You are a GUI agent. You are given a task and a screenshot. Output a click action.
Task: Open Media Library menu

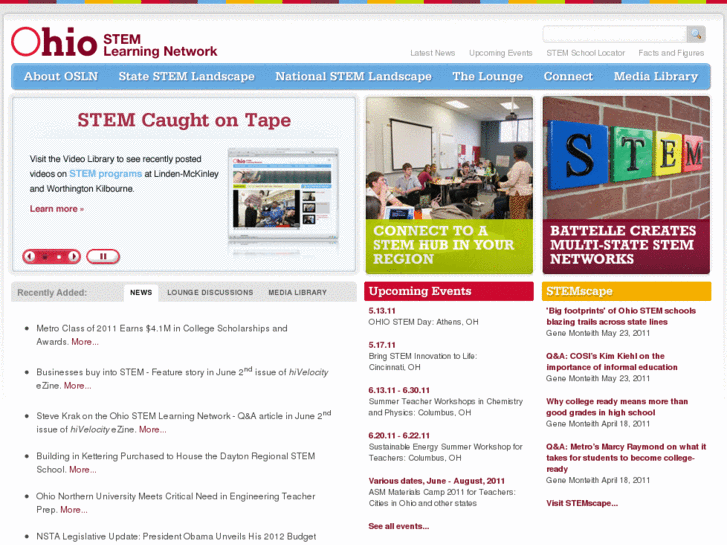656,76
